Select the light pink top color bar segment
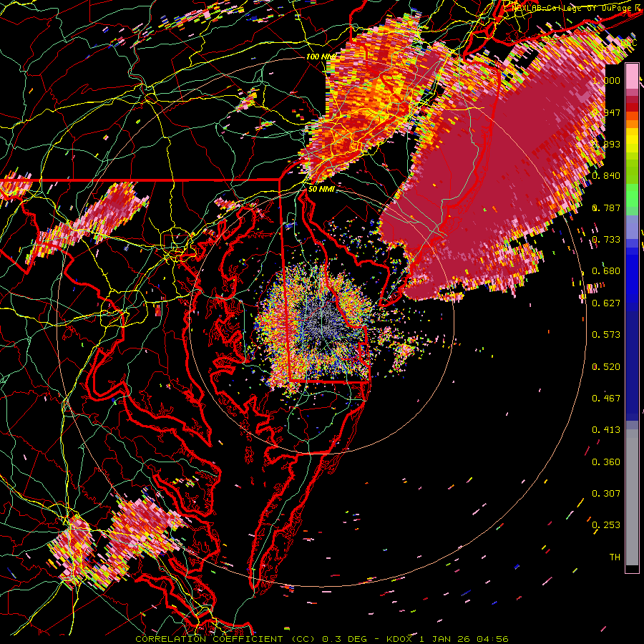 pos(632,76)
